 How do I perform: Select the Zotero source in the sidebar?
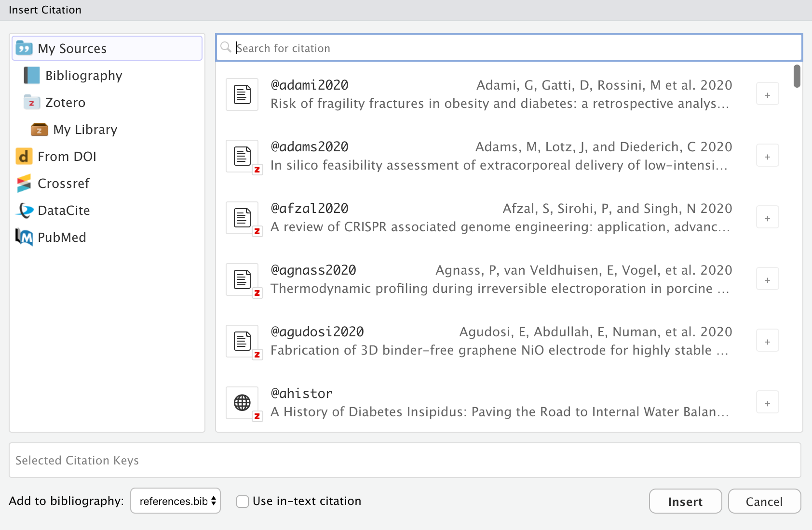(65, 102)
